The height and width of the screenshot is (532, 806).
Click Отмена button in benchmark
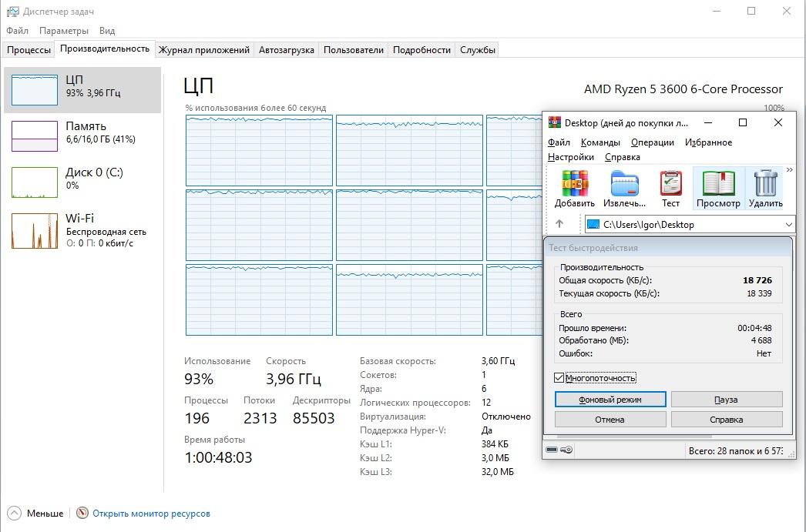610,419
